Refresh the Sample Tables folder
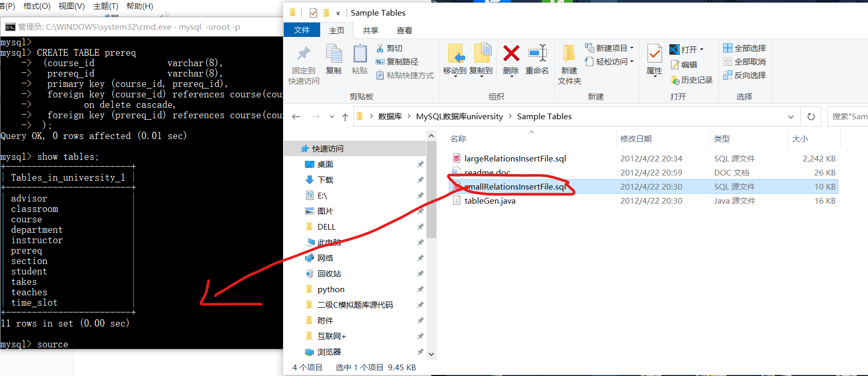The height and width of the screenshot is (376, 868). 811,117
